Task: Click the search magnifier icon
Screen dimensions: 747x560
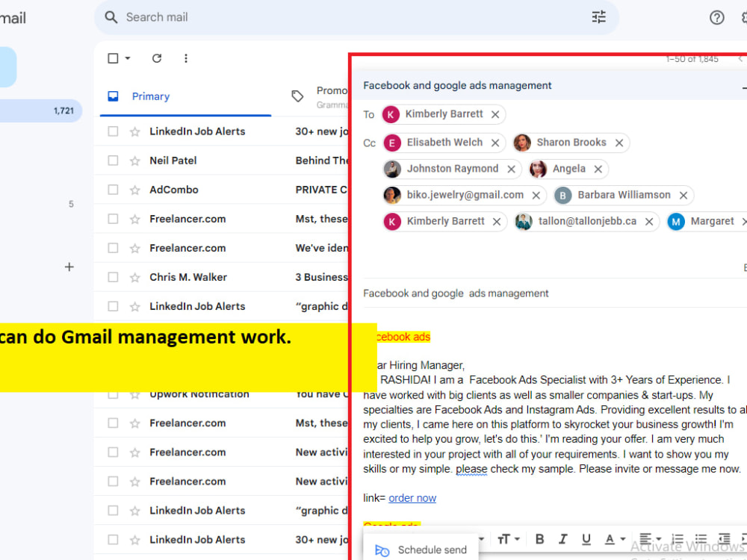Action: [111, 18]
